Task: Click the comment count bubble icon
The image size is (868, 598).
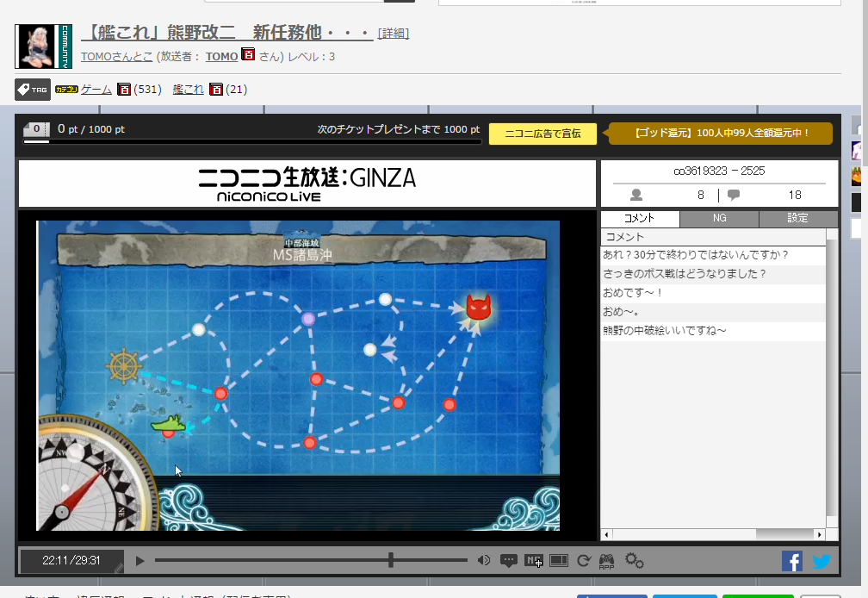Action: point(734,195)
